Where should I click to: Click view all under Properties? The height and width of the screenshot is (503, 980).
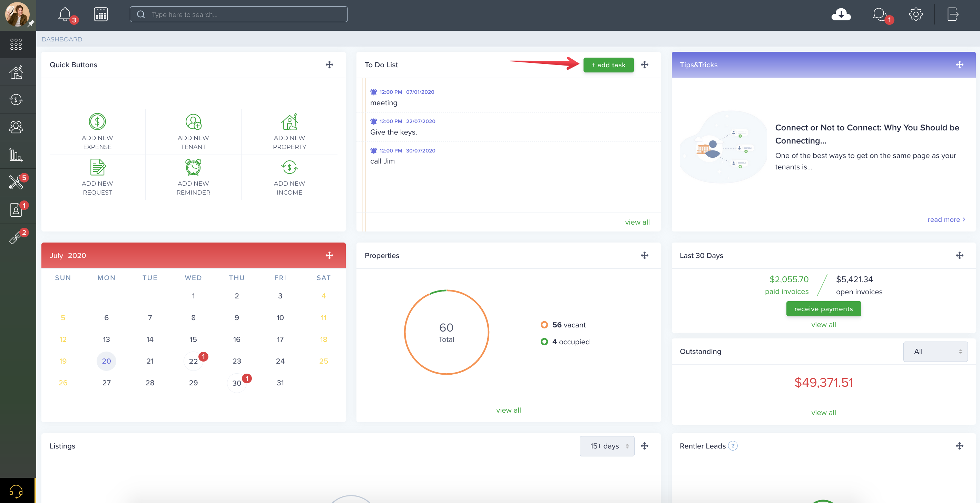509,410
